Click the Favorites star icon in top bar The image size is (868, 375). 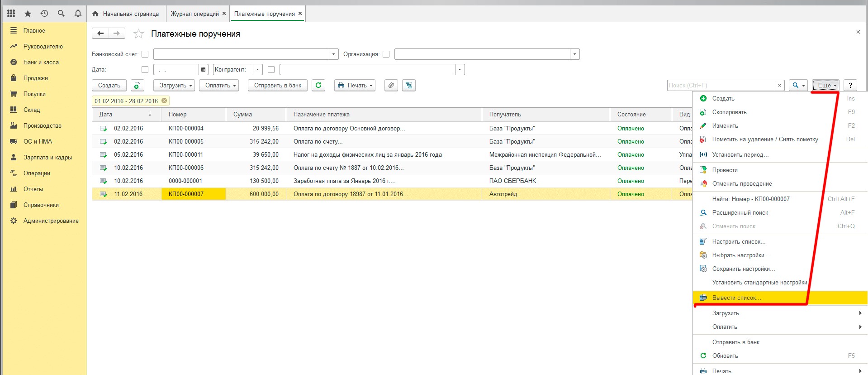point(28,14)
